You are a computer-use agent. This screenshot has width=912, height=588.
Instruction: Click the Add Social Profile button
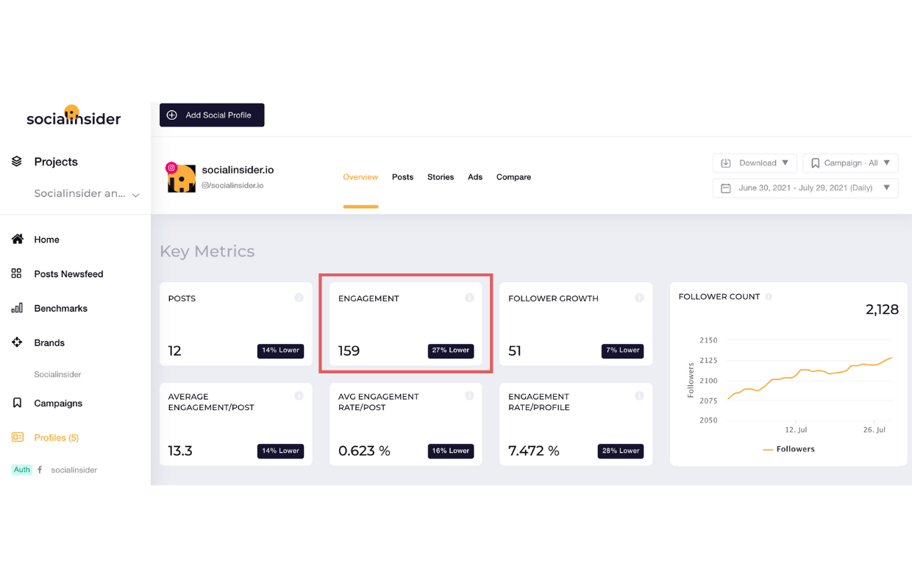(x=212, y=115)
